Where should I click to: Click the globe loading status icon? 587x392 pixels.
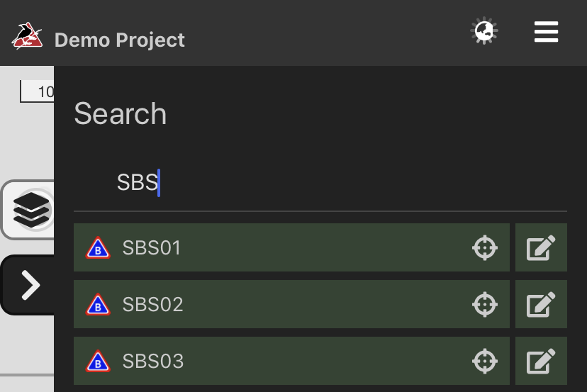click(x=484, y=30)
